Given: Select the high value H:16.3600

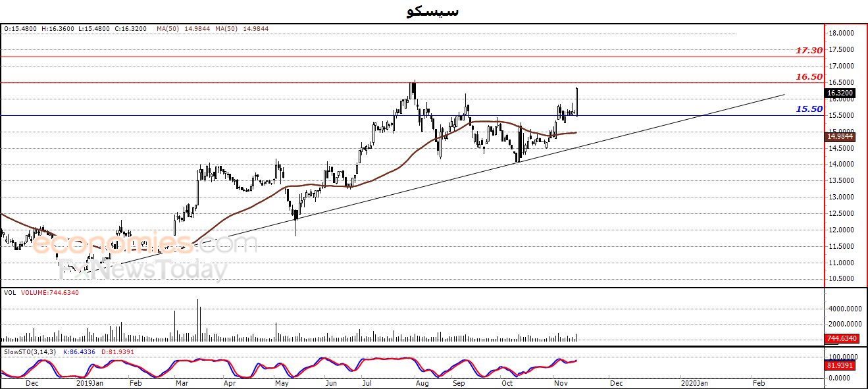Looking at the screenshot, I should tap(58, 29).
